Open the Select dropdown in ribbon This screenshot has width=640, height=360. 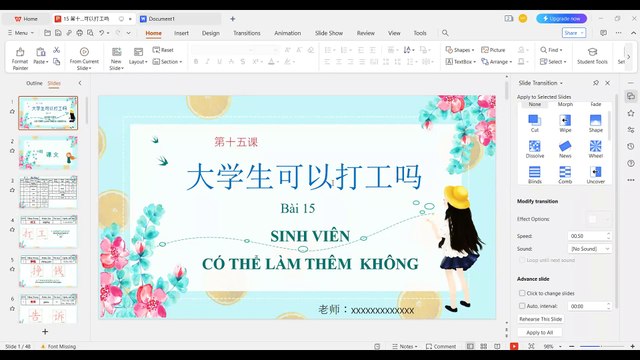point(553,62)
